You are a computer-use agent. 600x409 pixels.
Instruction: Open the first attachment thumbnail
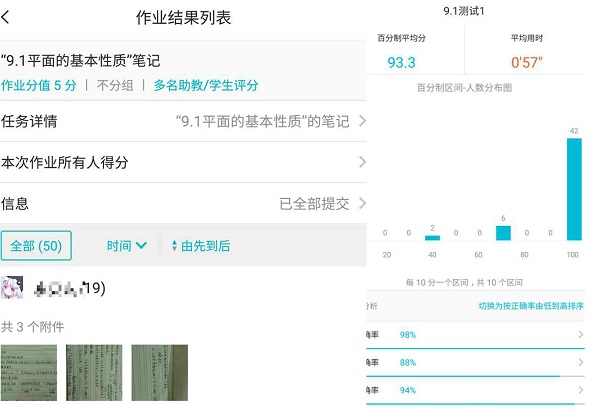coord(30,373)
